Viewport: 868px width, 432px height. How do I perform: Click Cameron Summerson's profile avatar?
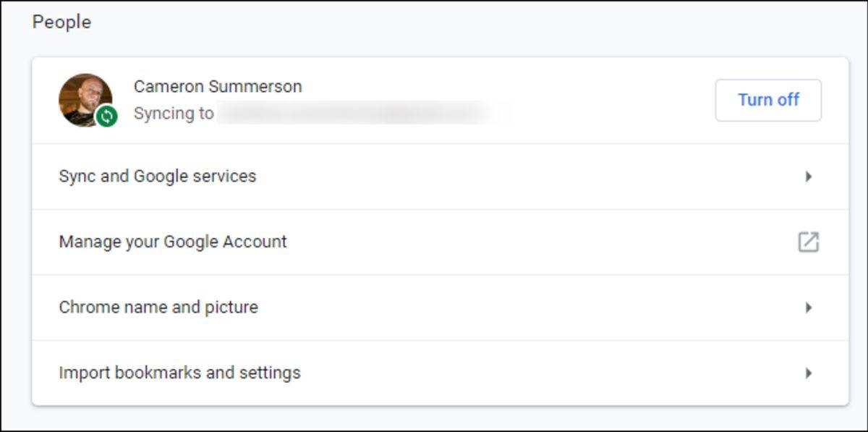tap(84, 98)
